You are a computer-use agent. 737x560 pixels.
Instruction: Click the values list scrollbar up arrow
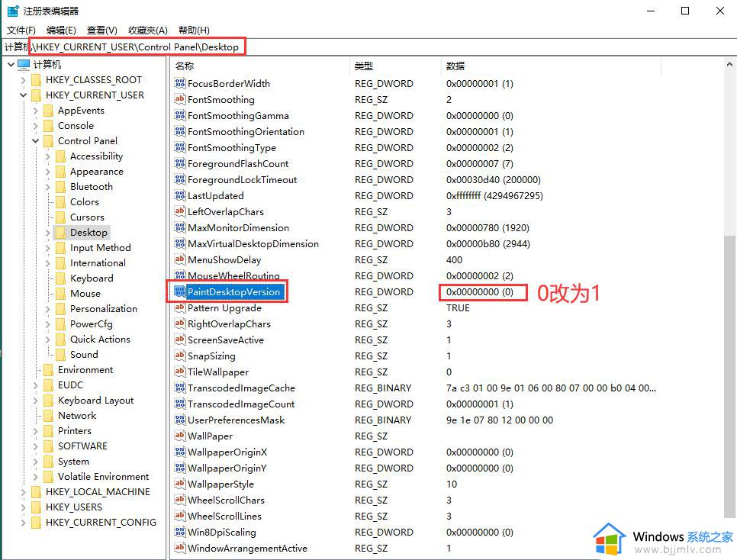(x=729, y=64)
